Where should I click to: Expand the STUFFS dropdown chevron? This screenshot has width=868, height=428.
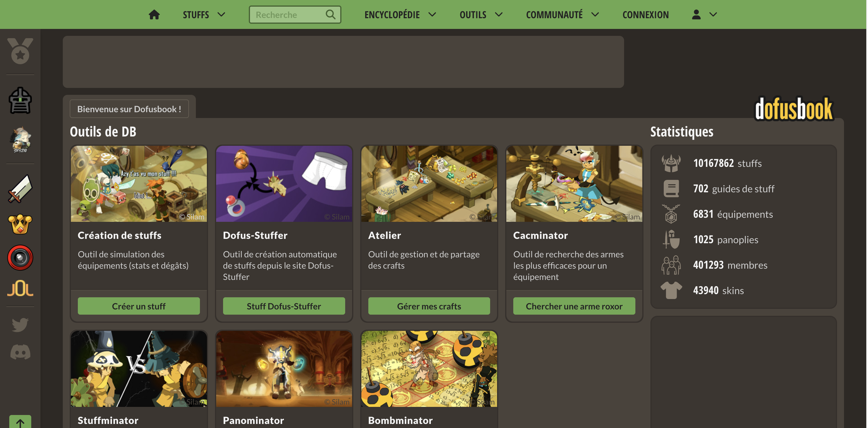point(221,14)
